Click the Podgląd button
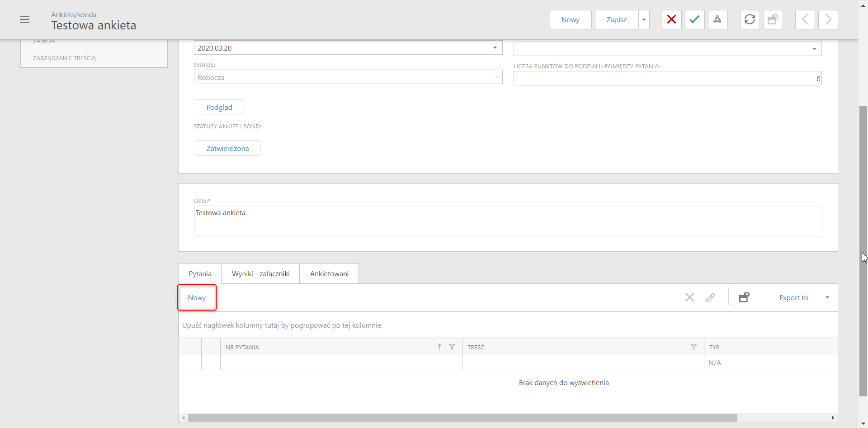Screen dimensions: 868x428 pos(219,107)
